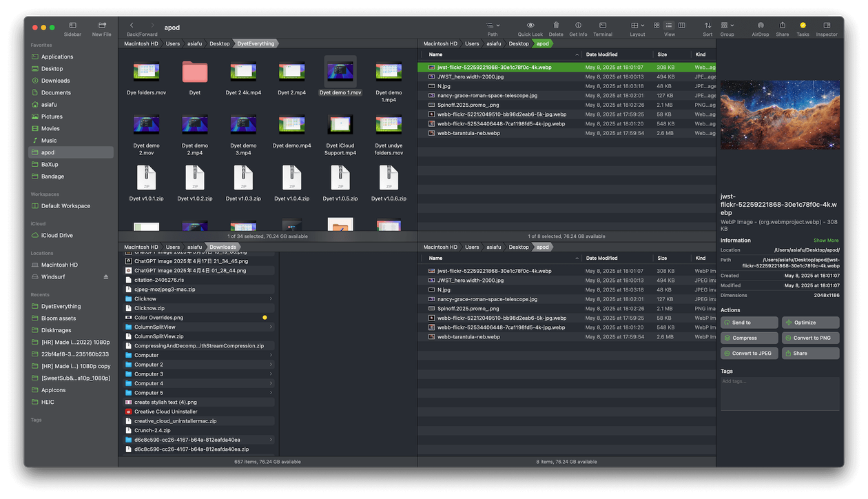This screenshot has width=868, height=499.
Task: Toggle the Sidebar visibility button
Action: 72,26
